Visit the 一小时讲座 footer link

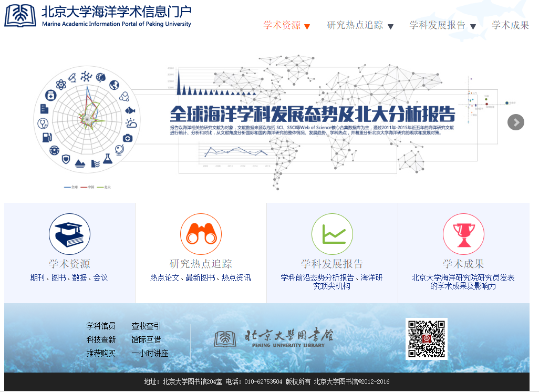point(150,353)
